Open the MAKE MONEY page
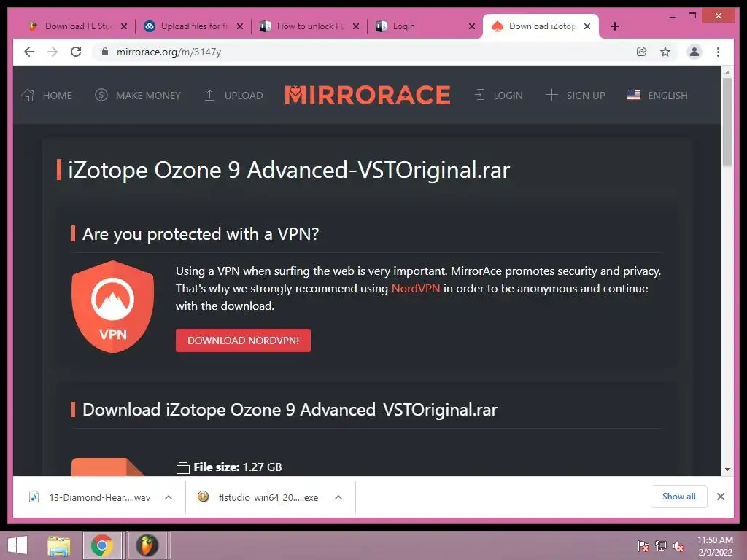The height and width of the screenshot is (560, 747). click(148, 96)
